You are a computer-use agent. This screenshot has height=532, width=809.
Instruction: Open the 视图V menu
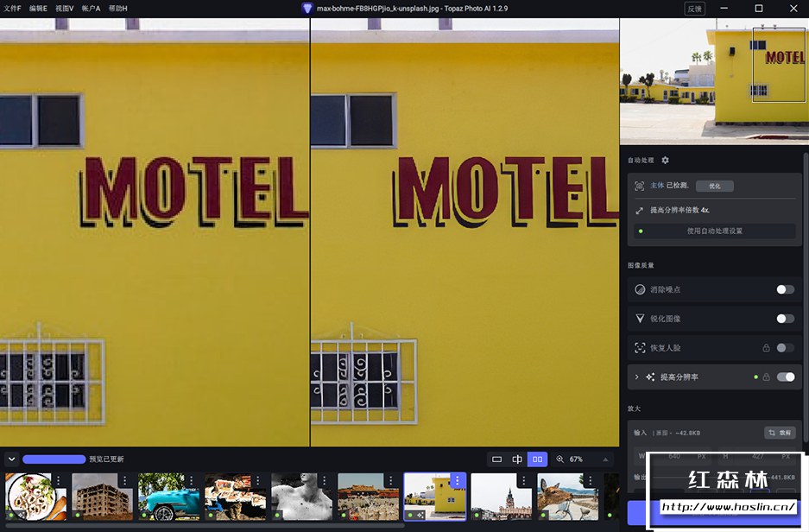(x=65, y=9)
